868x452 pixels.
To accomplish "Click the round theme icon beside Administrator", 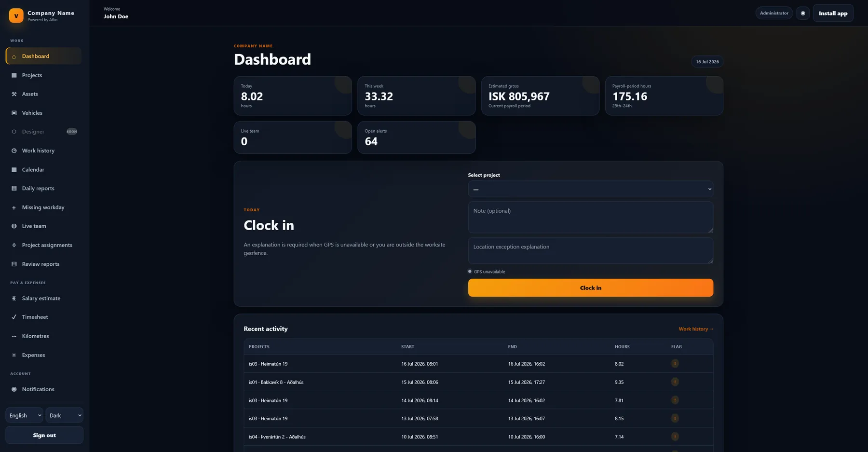I will tap(803, 13).
